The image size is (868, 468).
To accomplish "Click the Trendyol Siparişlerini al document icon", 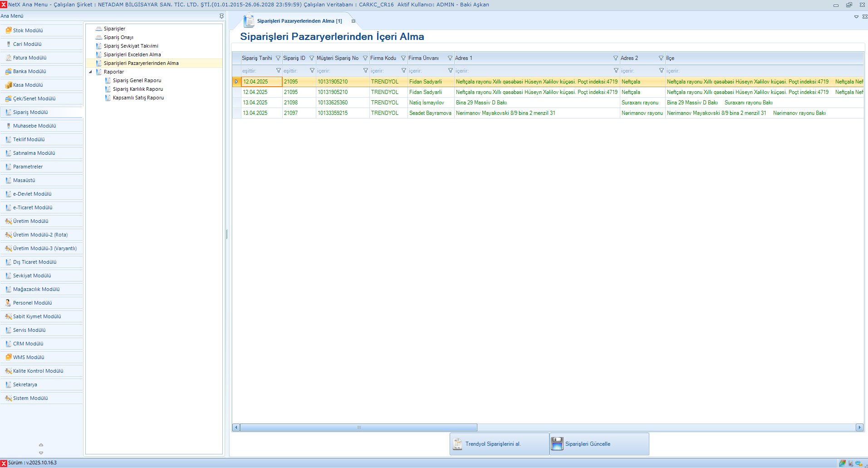I will tap(457, 443).
